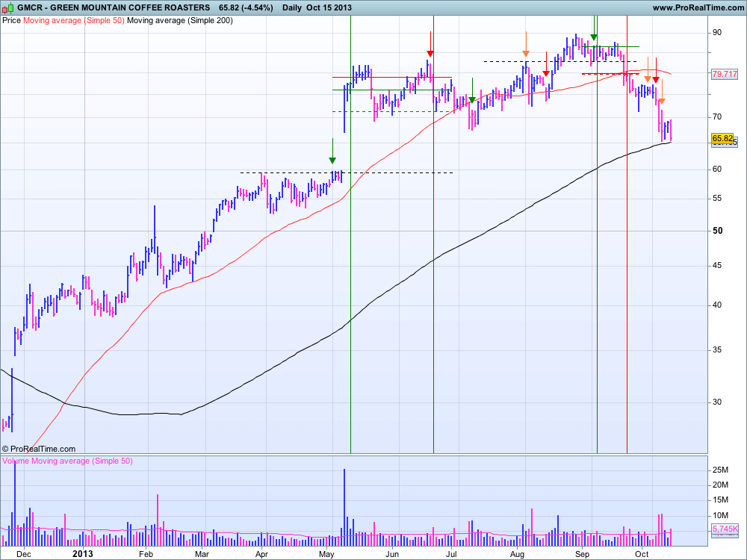The width and height of the screenshot is (747, 560).
Task: Click the "45" price axis label
Action: (717, 265)
